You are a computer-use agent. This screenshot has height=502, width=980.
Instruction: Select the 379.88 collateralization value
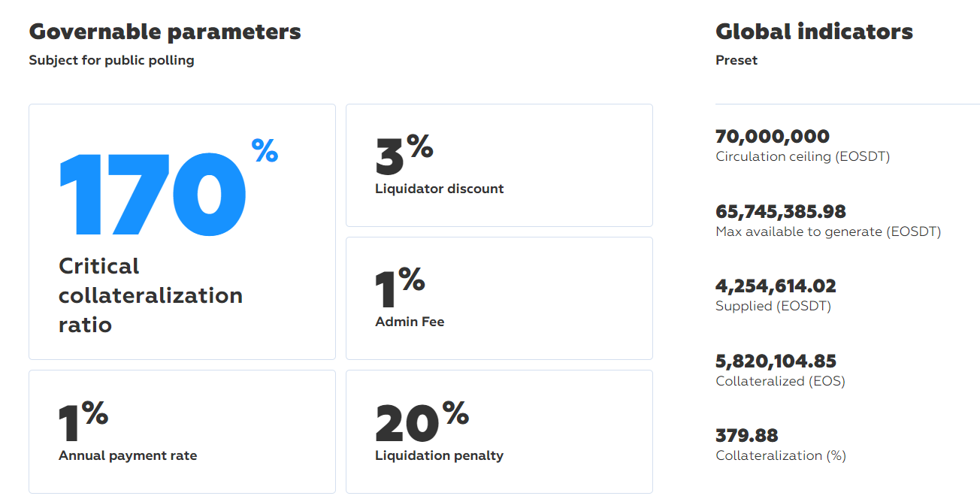coord(747,435)
